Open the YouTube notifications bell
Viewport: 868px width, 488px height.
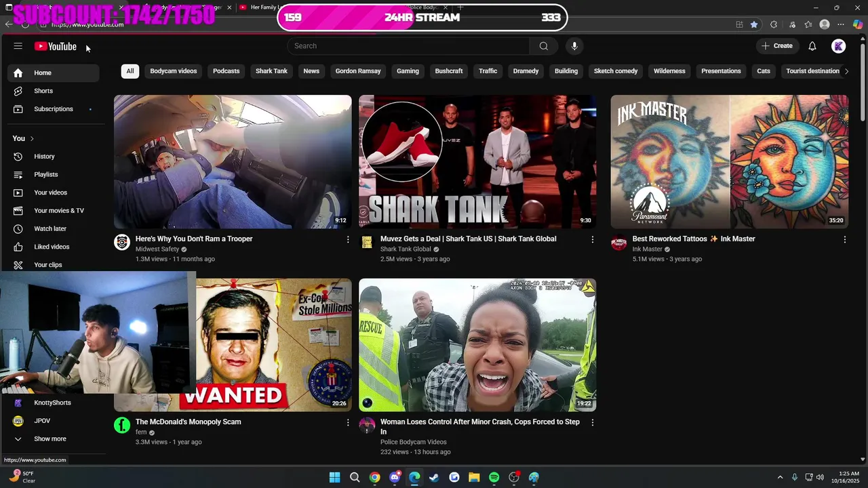tap(812, 46)
